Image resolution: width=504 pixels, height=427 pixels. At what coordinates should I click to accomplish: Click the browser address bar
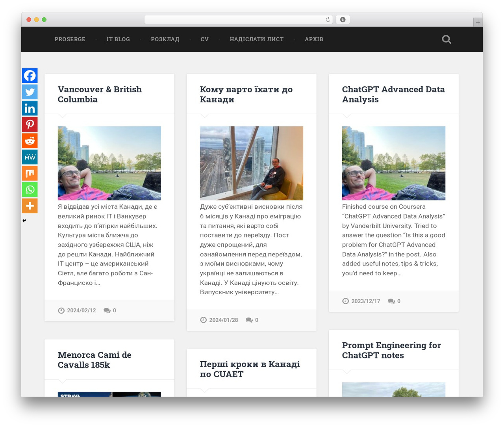point(238,20)
